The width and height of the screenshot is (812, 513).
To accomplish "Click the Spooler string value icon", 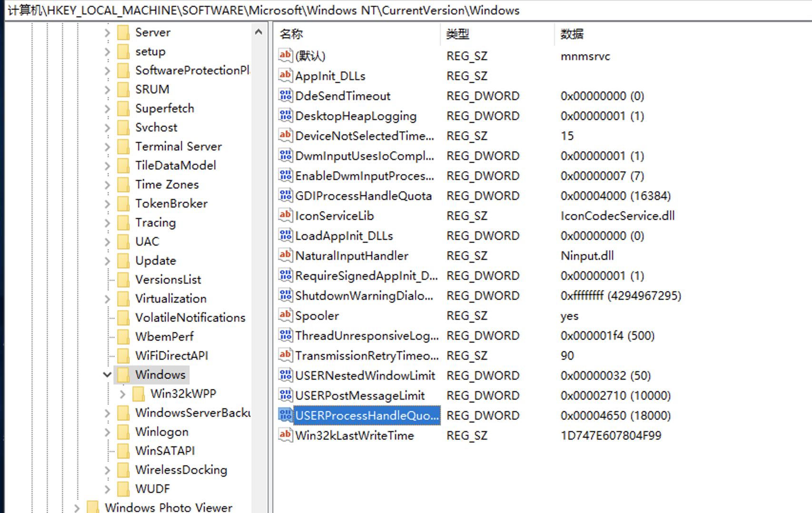I will pos(285,315).
